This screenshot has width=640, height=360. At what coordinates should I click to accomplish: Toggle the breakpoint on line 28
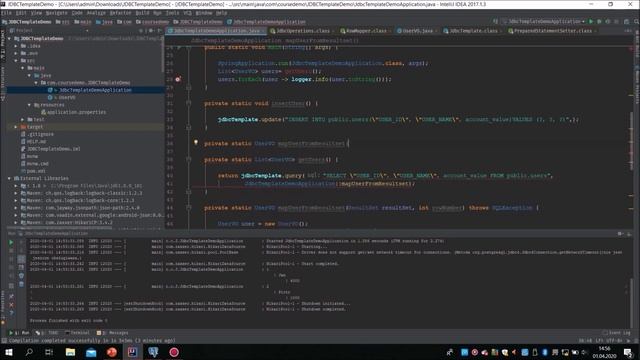pyautogui.click(x=178, y=79)
